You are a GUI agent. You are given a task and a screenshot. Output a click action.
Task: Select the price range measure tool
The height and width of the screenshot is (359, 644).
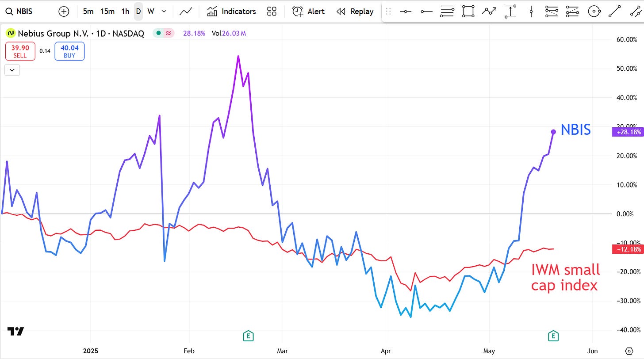510,11
